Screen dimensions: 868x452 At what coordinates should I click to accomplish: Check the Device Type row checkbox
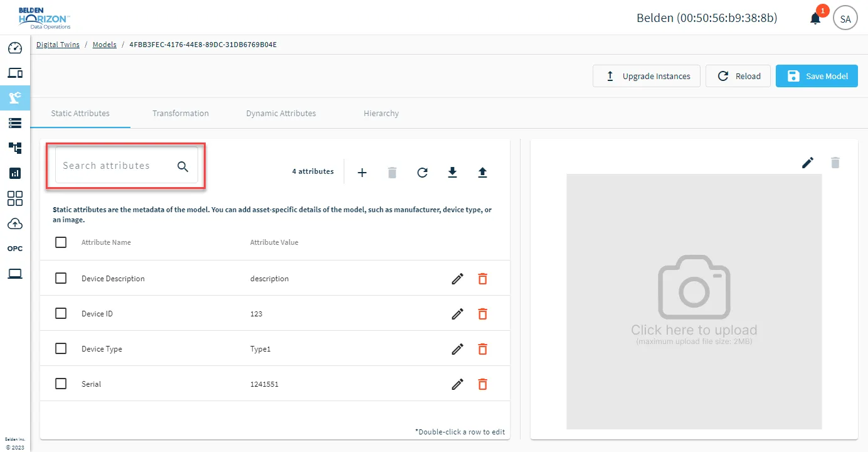61,348
